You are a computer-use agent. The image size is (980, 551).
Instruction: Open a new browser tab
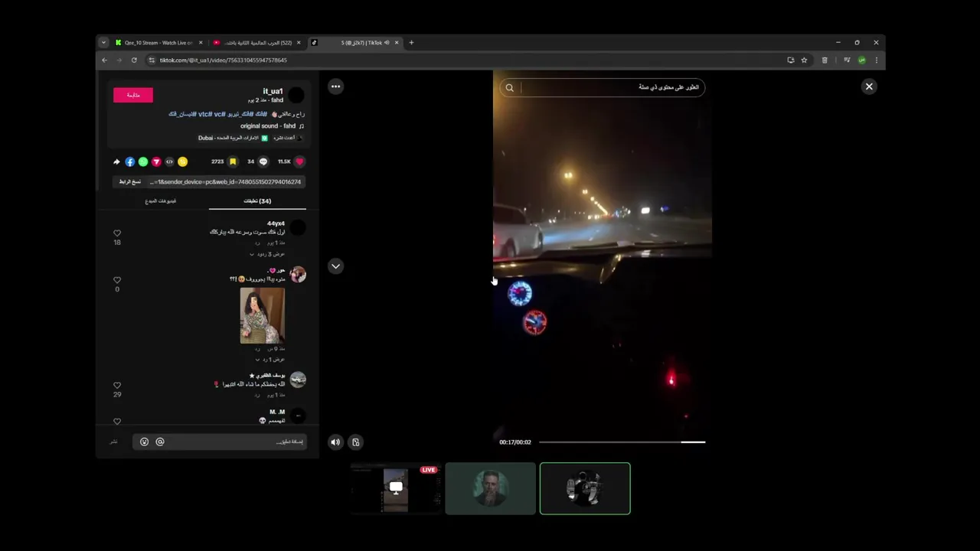pyautogui.click(x=411, y=43)
